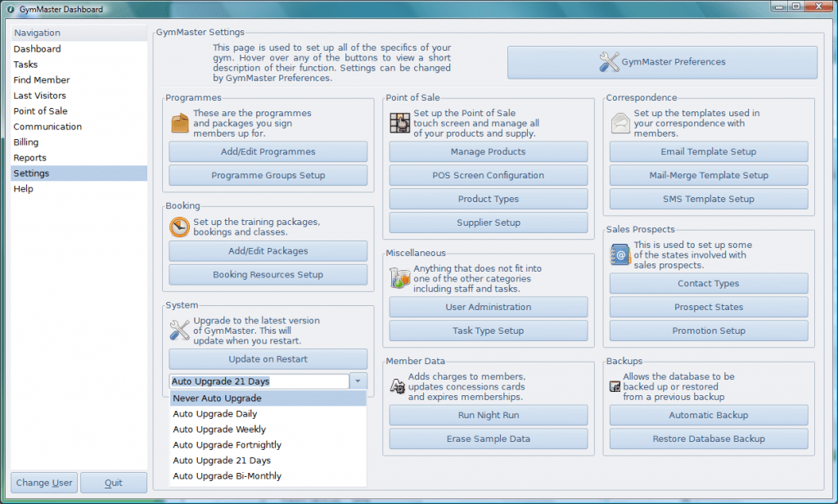Viewport: 838px width, 504px height.
Task: Click the System wrench tools icon
Action: tap(179, 330)
